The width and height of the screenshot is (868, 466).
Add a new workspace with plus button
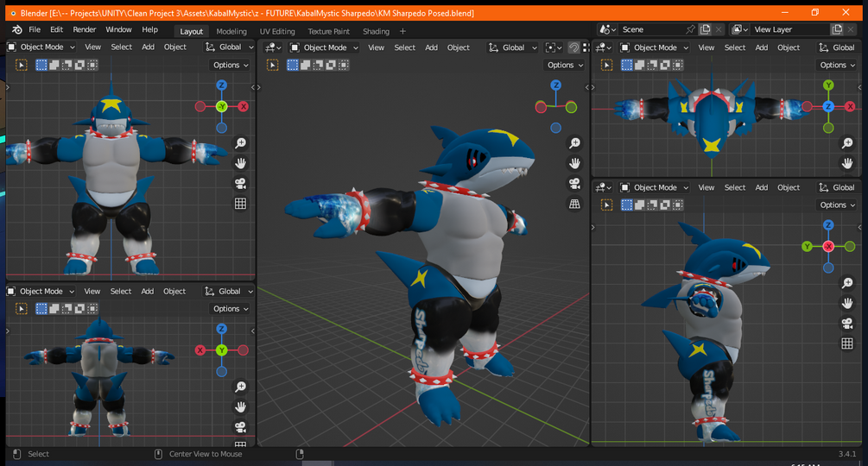[402, 32]
